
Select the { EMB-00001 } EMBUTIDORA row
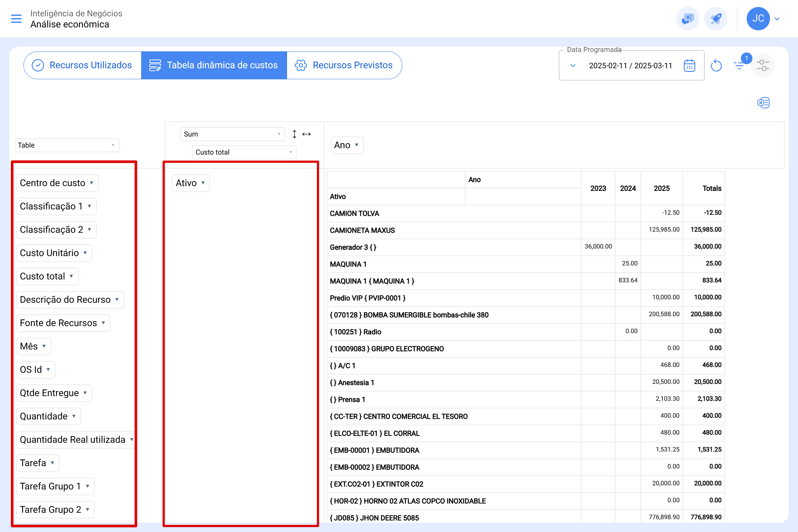pos(454,450)
